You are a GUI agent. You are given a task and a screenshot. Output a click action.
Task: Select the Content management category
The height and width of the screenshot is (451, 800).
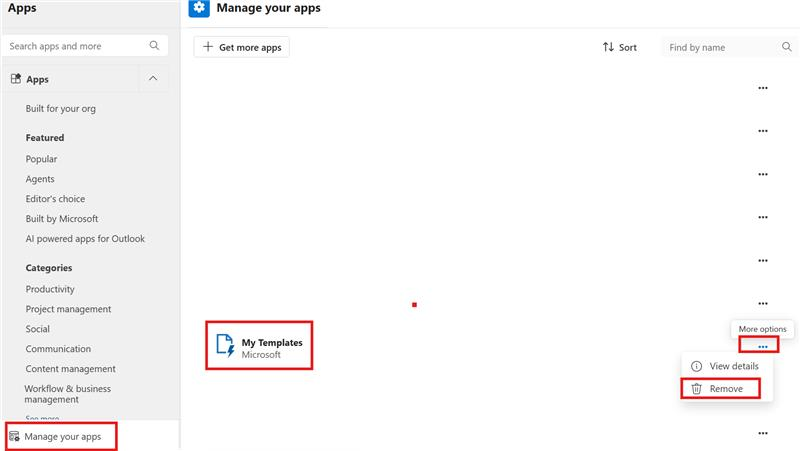click(x=70, y=369)
